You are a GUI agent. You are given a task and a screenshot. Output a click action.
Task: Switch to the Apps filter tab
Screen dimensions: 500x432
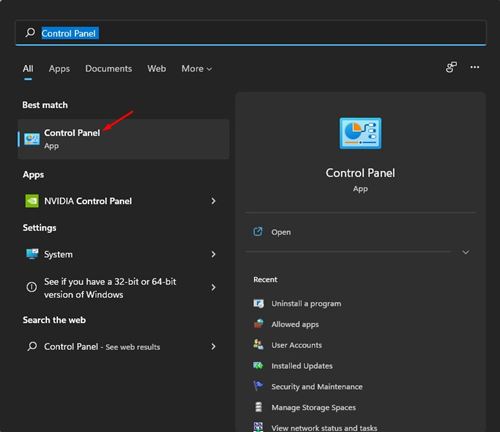(x=59, y=69)
